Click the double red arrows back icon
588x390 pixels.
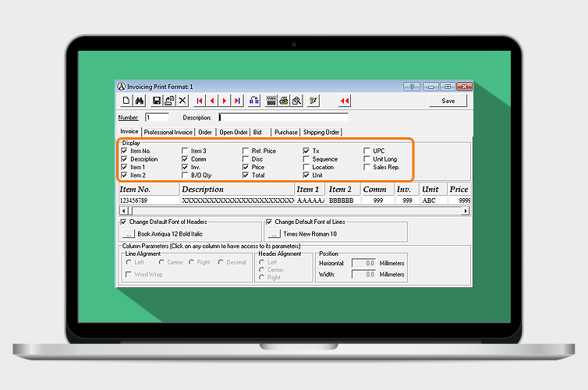coord(345,101)
